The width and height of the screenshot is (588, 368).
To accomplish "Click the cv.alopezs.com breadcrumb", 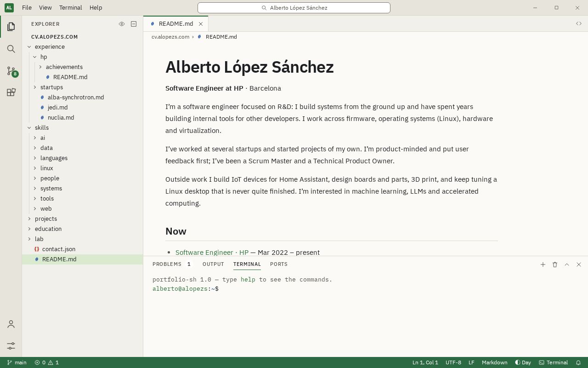I will (170, 37).
